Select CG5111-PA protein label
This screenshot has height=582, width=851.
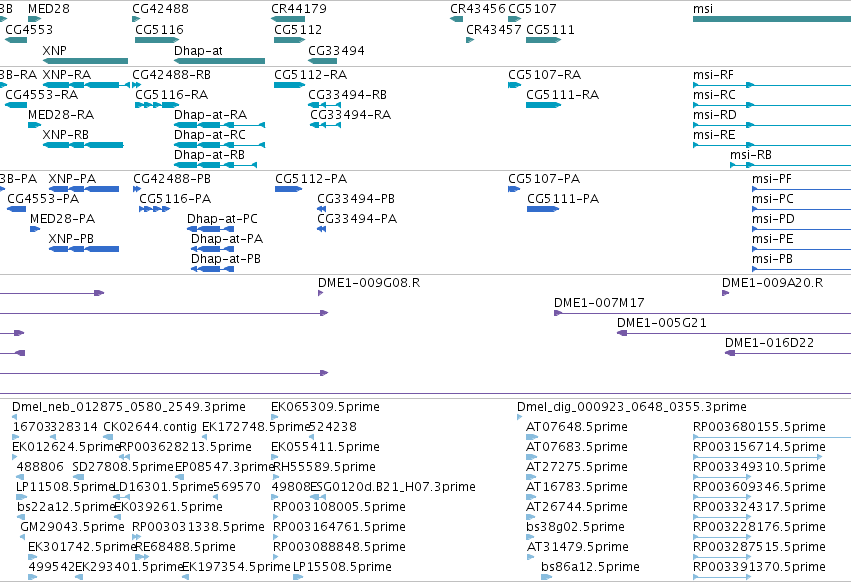[563, 199]
